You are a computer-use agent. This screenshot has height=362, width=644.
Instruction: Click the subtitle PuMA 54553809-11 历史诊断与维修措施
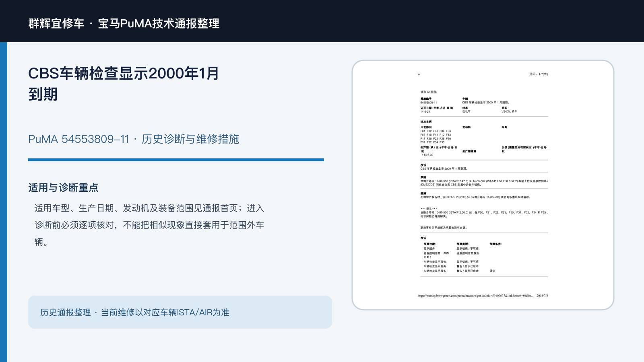pos(134,139)
